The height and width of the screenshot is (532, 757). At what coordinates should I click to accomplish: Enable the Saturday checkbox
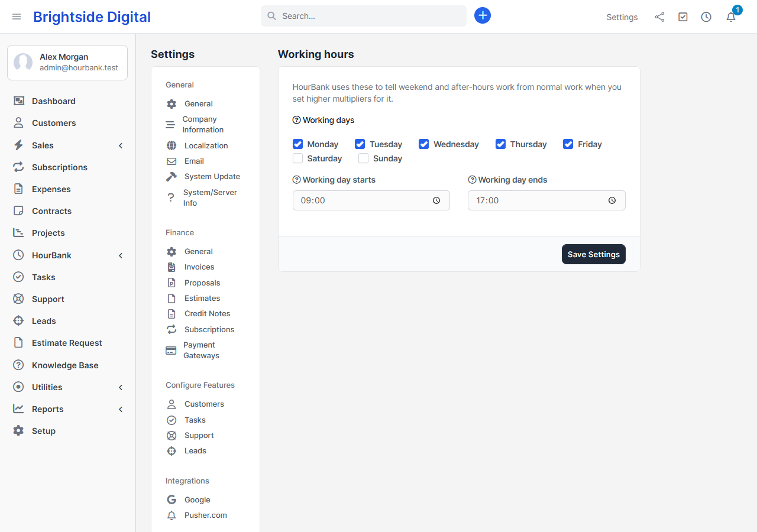click(x=298, y=158)
